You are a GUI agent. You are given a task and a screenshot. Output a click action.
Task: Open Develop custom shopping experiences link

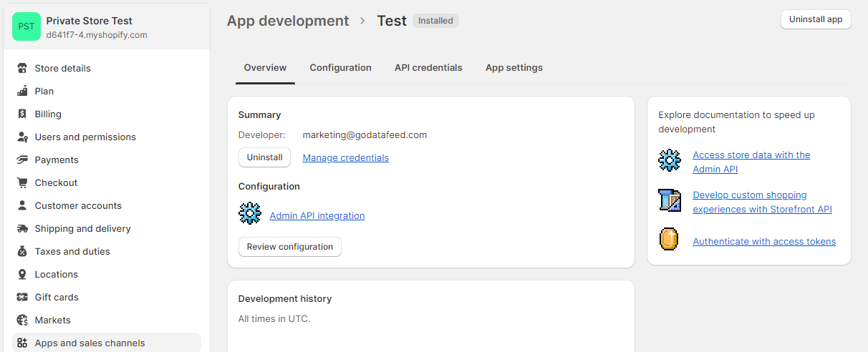point(762,202)
